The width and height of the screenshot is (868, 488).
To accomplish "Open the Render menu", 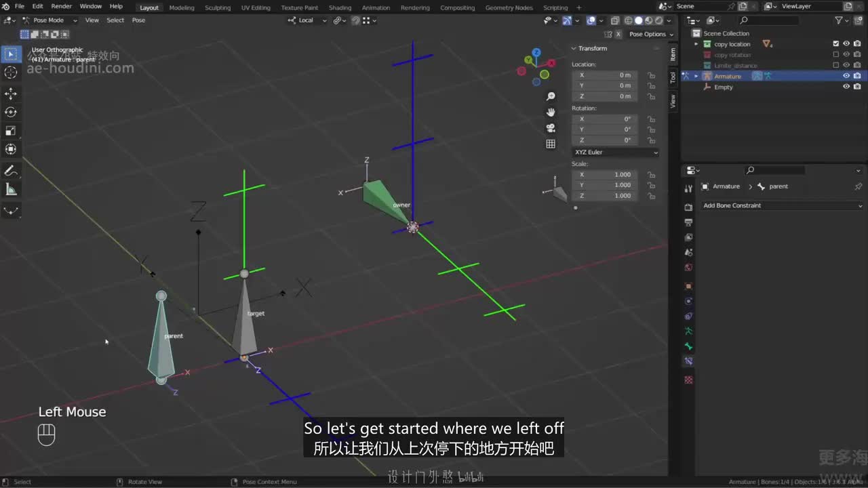I will [x=61, y=7].
